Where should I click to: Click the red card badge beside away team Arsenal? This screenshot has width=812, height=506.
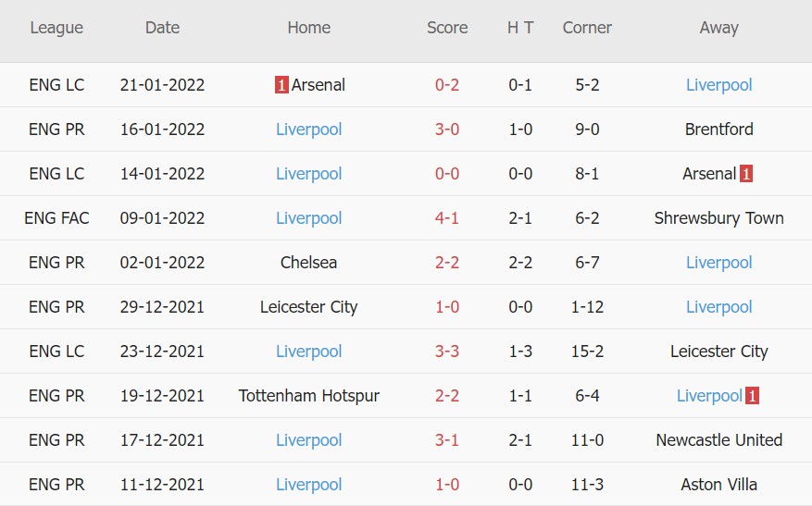coord(746,174)
